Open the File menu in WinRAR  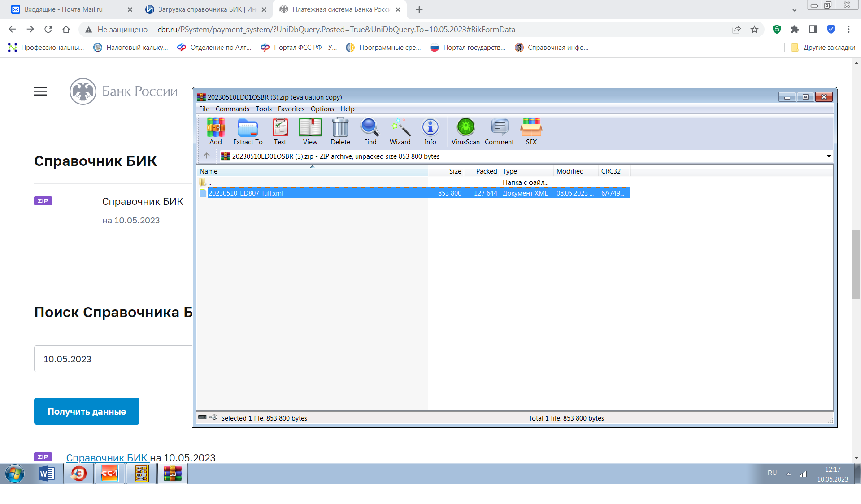(204, 109)
